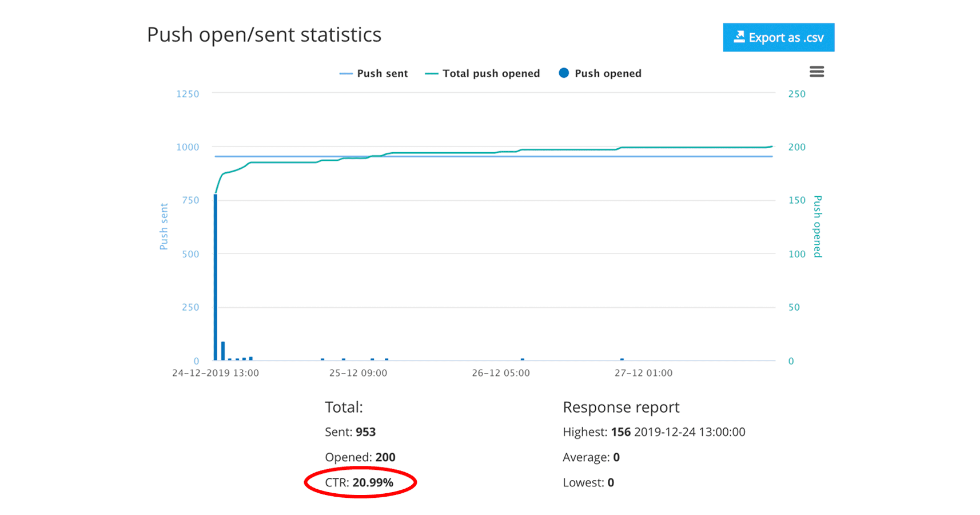This screenshot has width=980, height=515.
Task: Click the Sent: 953 total
Action: pos(350,432)
